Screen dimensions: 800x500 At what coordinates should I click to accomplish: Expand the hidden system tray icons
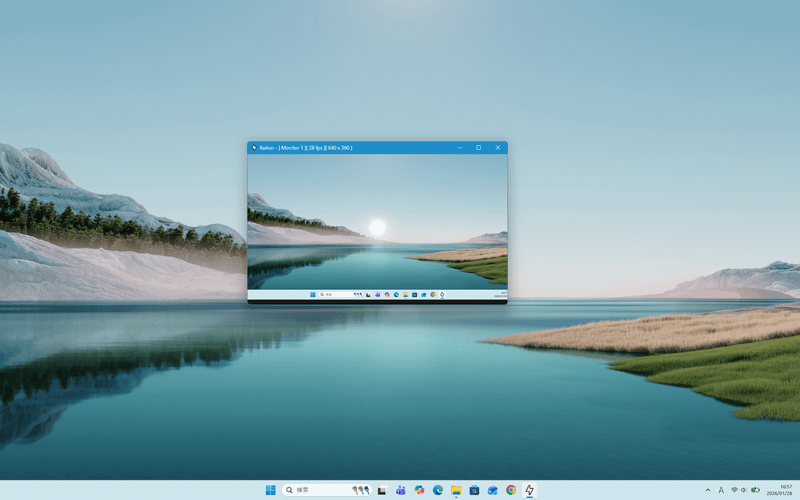(x=708, y=490)
